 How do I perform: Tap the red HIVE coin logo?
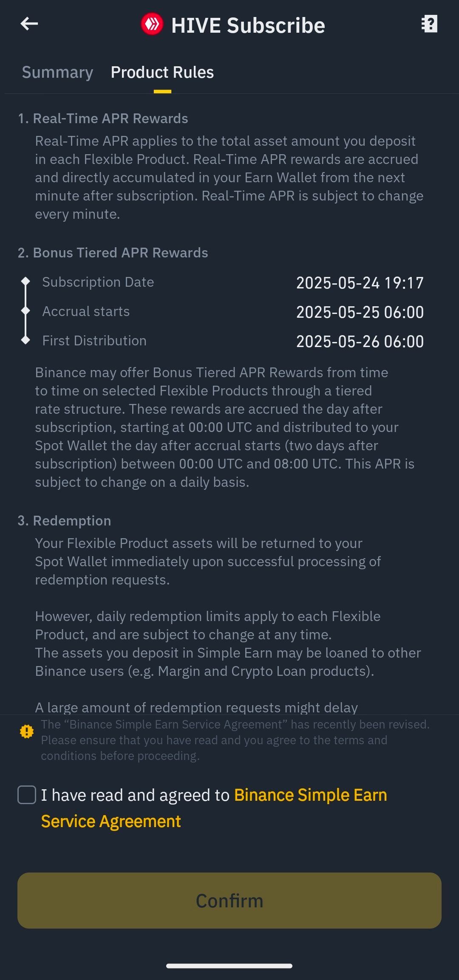[x=152, y=24]
